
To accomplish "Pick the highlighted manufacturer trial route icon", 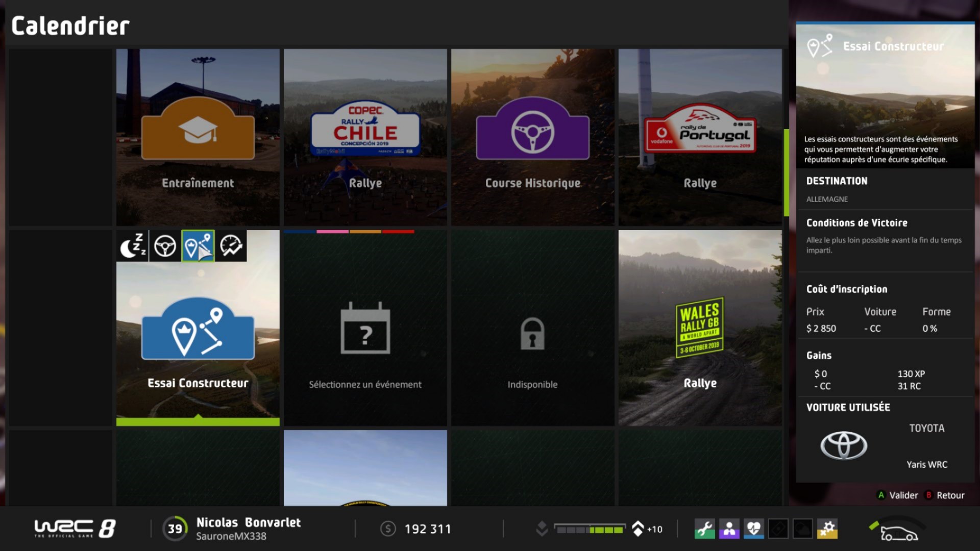I will pos(198,246).
